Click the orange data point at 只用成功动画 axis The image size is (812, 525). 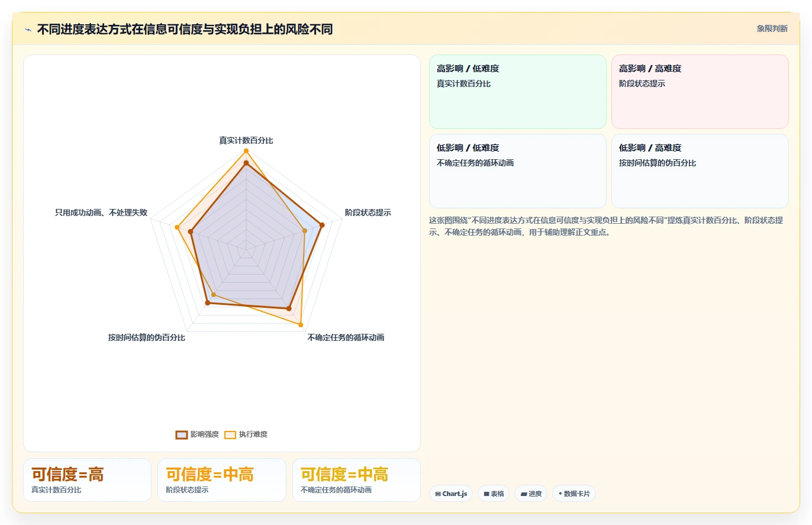tap(176, 227)
